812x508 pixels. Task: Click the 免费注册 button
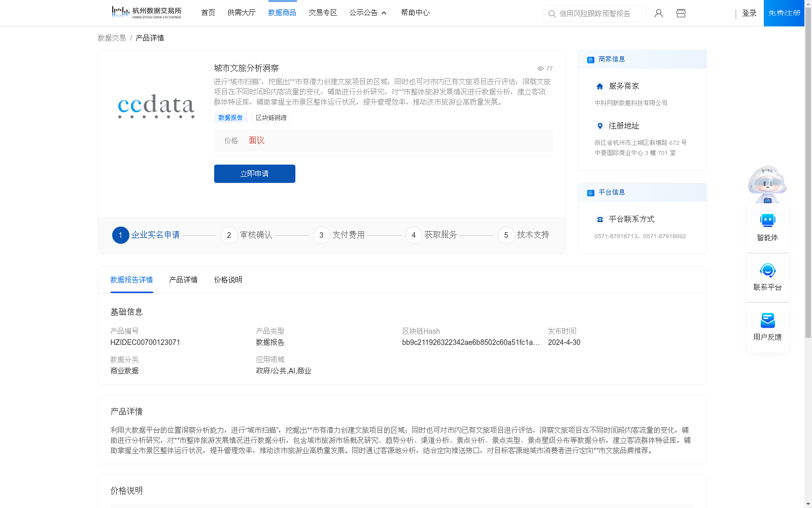pos(784,13)
